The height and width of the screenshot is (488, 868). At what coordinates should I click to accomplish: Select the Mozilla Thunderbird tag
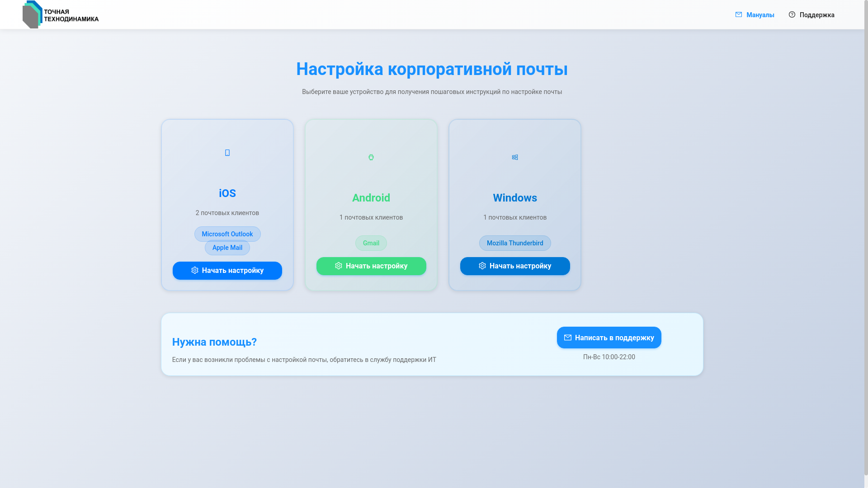[515, 243]
